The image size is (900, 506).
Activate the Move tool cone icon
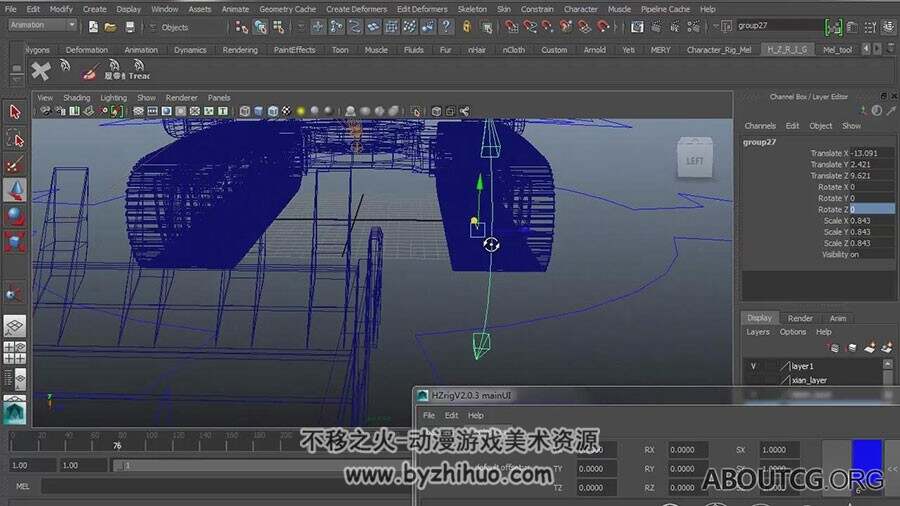15,190
